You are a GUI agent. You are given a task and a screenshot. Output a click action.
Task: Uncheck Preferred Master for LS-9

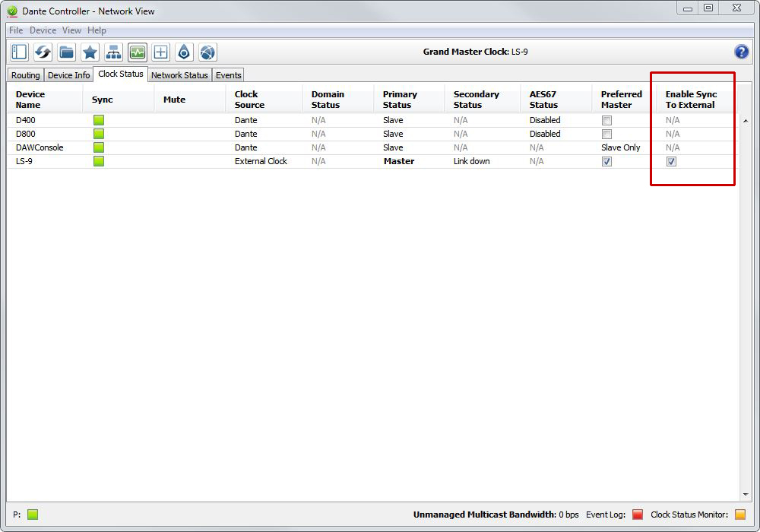click(606, 161)
